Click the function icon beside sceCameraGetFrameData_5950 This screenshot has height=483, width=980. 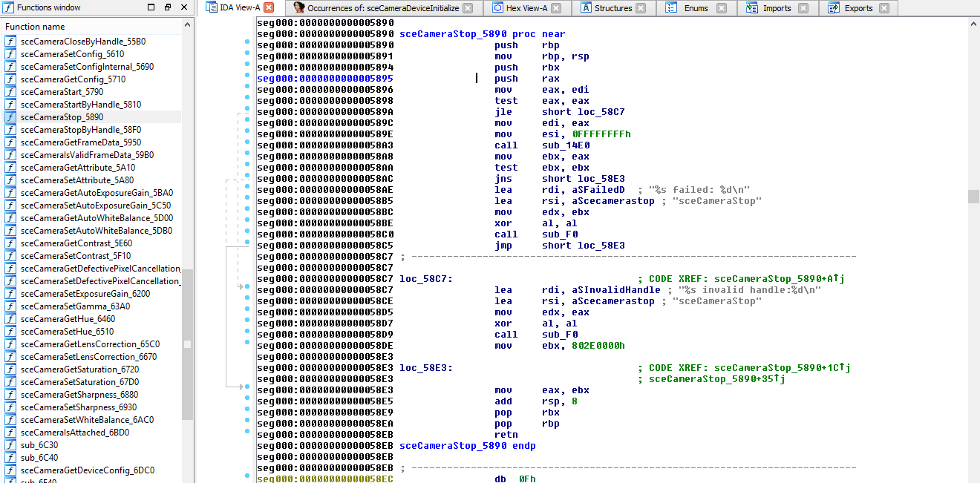click(10, 142)
